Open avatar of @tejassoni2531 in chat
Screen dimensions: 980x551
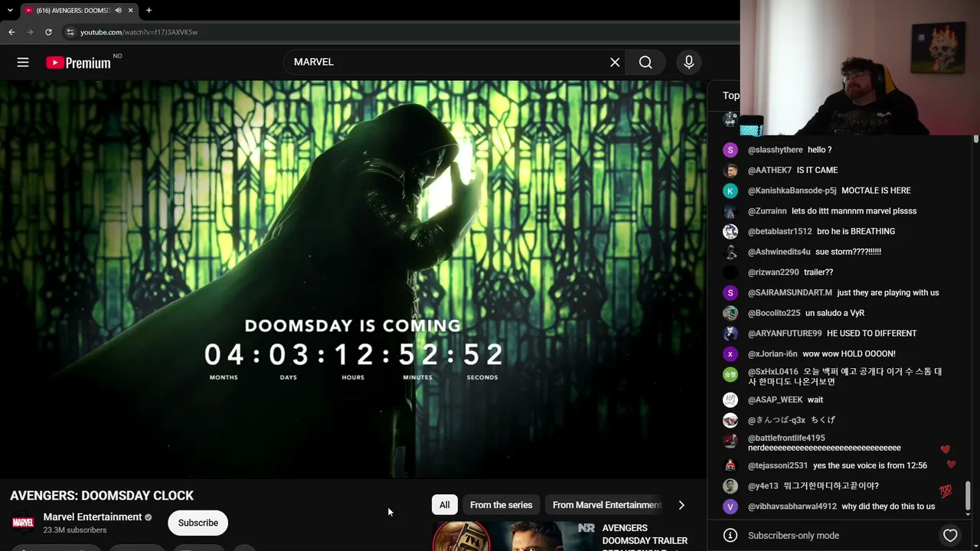[730, 465]
